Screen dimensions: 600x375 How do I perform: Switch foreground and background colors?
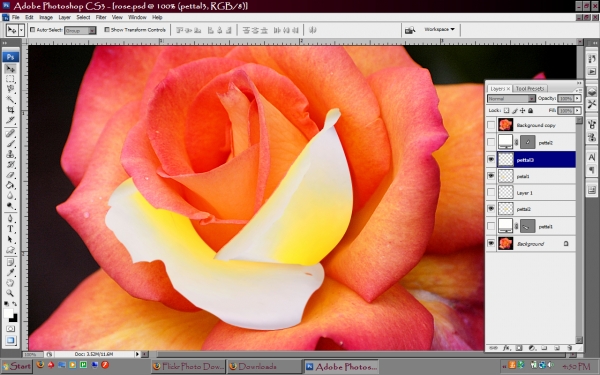(x=14, y=304)
